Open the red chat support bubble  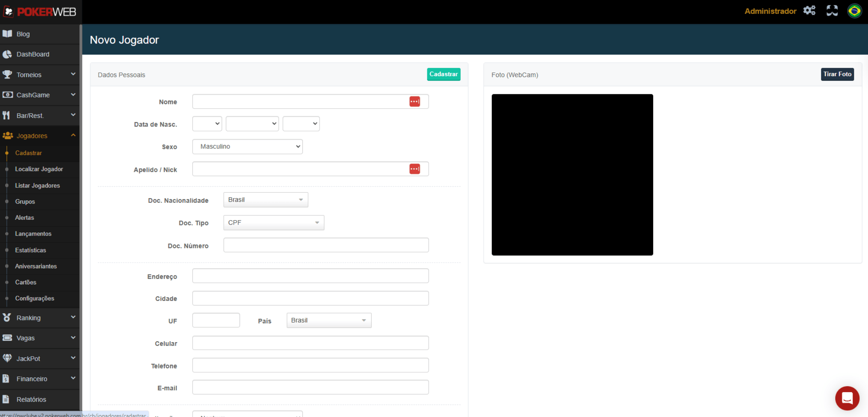point(847,398)
